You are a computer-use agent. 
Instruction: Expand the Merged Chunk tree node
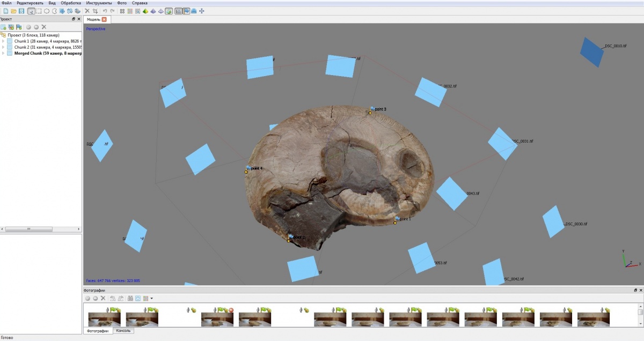click(x=3, y=53)
